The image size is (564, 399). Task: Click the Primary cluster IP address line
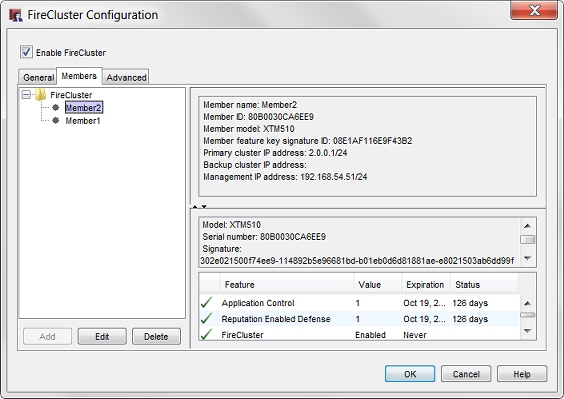275,153
